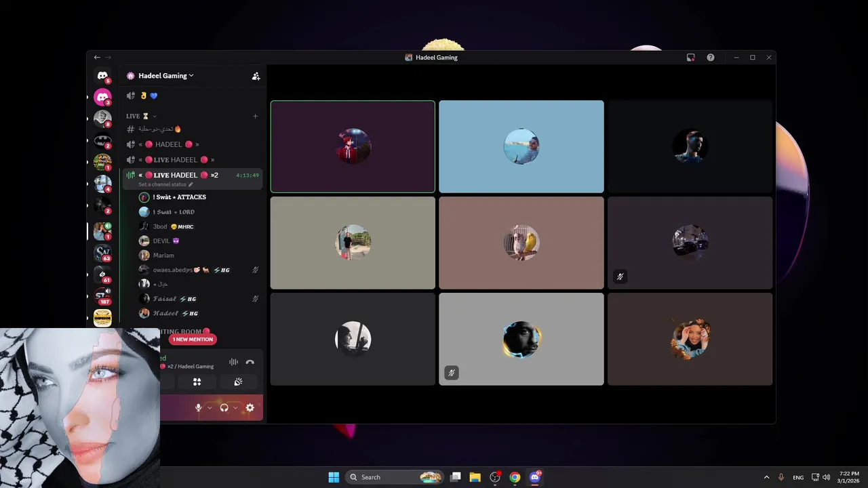Add a channel with the LIVE category plus

pos(256,116)
